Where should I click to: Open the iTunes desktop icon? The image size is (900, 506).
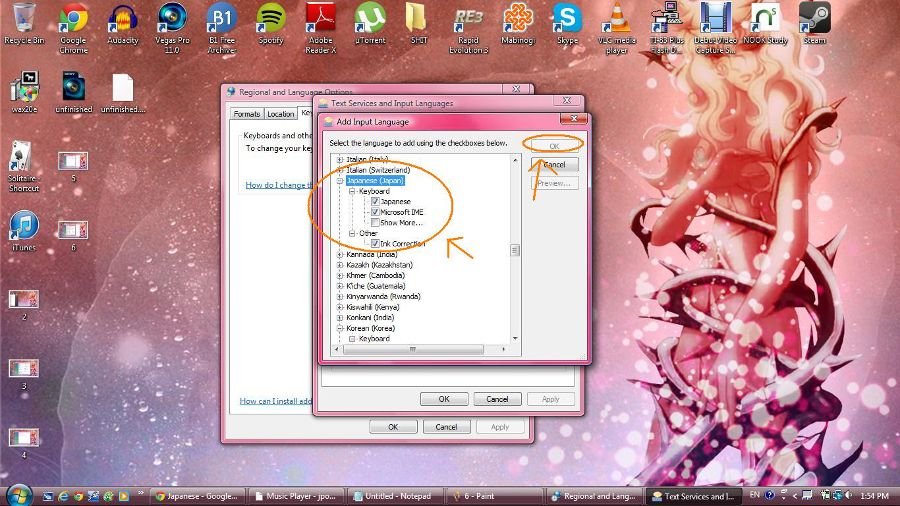coord(24,227)
